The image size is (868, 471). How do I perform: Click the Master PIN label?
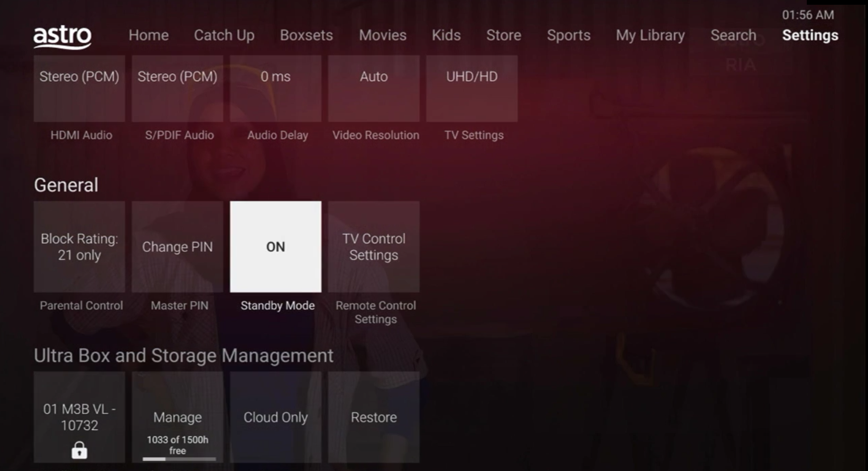click(x=179, y=305)
